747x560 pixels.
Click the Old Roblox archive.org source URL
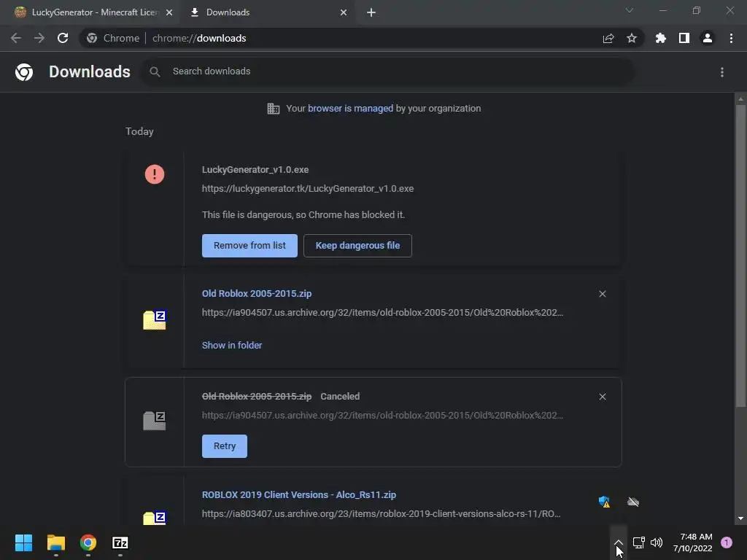tap(382, 313)
